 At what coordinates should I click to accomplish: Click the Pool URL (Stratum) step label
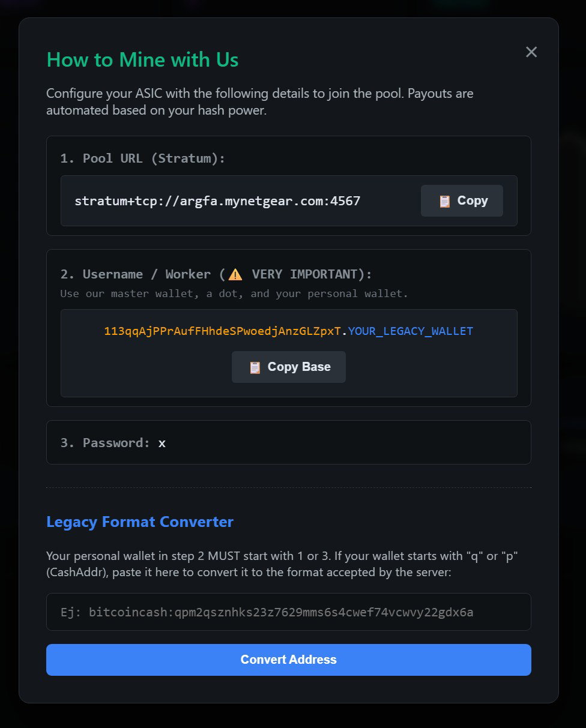click(142, 158)
